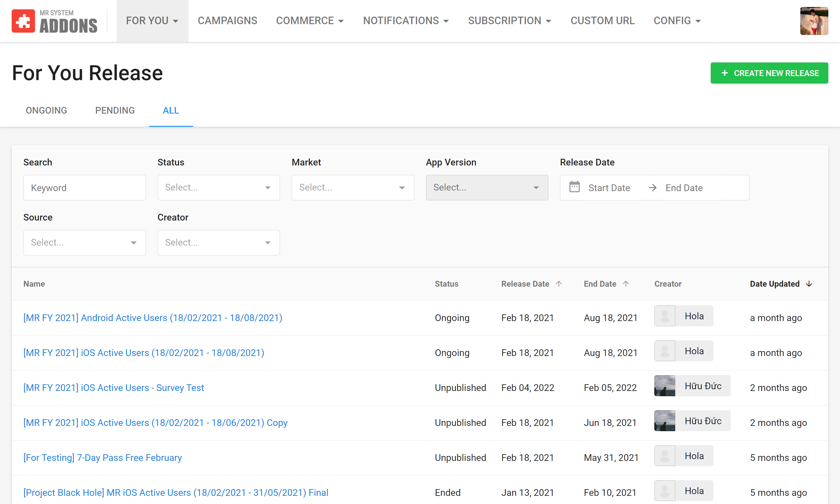Switch to the PENDING tab

[x=115, y=110]
